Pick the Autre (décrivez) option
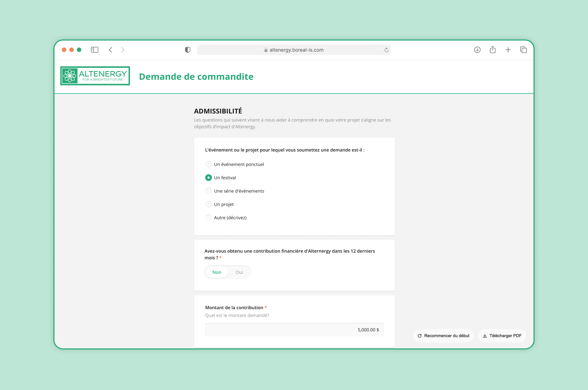The image size is (588, 390). [208, 217]
